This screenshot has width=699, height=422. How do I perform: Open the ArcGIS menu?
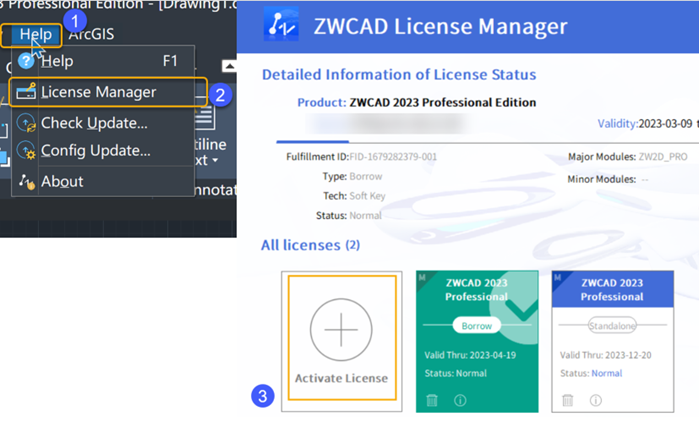91,34
